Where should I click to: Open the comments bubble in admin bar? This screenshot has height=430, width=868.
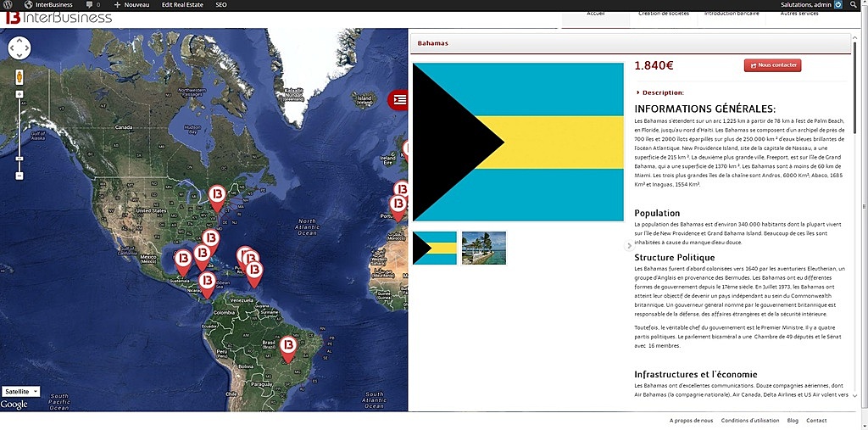point(93,4)
